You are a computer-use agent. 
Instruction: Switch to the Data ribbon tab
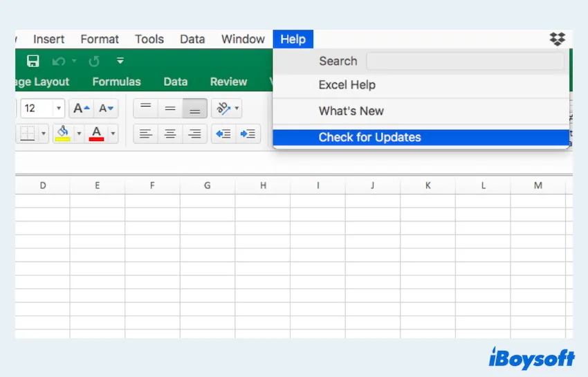(176, 82)
